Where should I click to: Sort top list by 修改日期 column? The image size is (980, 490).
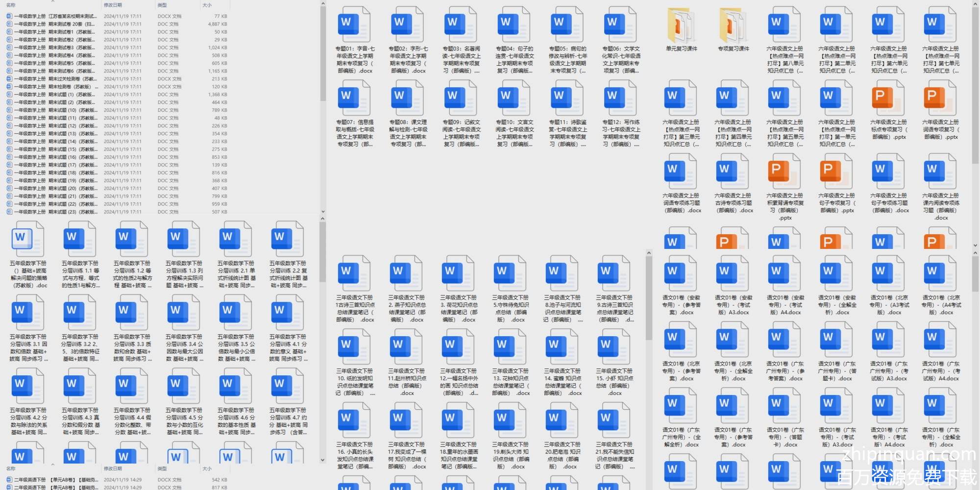113,5
